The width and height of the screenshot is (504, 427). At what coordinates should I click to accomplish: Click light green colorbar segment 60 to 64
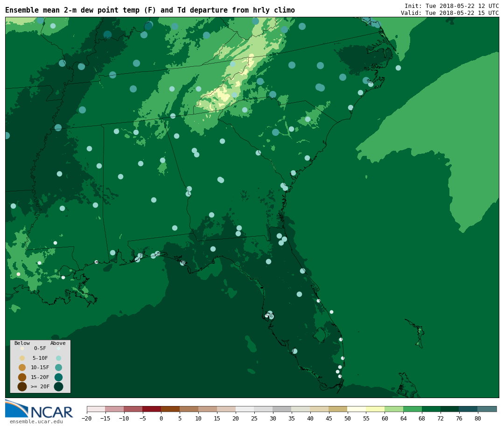click(x=394, y=409)
